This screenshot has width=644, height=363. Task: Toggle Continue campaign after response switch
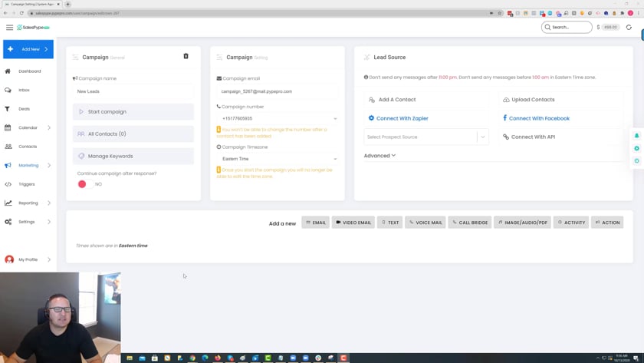86,184
